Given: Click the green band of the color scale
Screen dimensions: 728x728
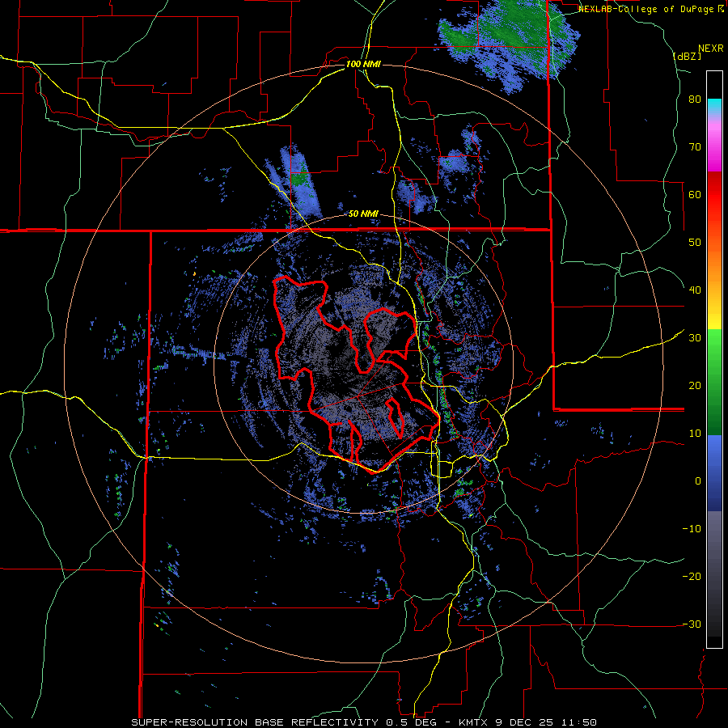Looking at the screenshot, I should pyautogui.click(x=714, y=382).
